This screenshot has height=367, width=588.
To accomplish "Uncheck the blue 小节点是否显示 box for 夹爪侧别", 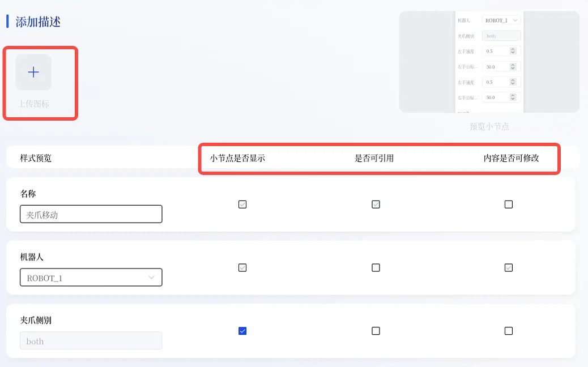I will 242,331.
